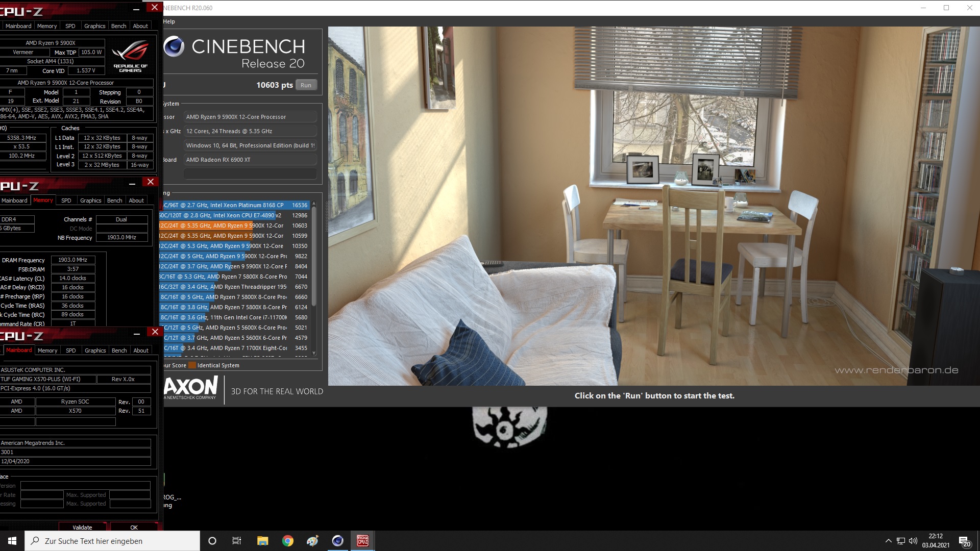Select Ryzen Threadripper 6670 score row
The width and height of the screenshot is (980, 551).
click(x=234, y=287)
